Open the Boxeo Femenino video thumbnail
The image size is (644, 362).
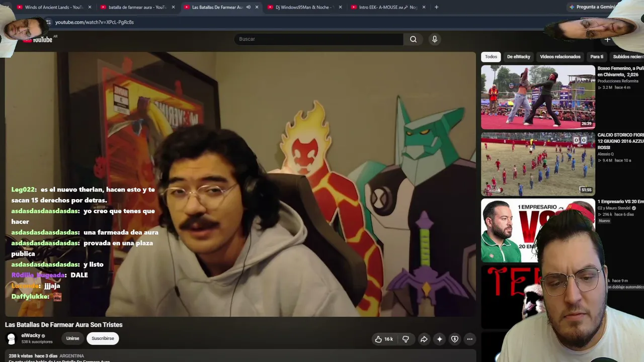(x=538, y=97)
